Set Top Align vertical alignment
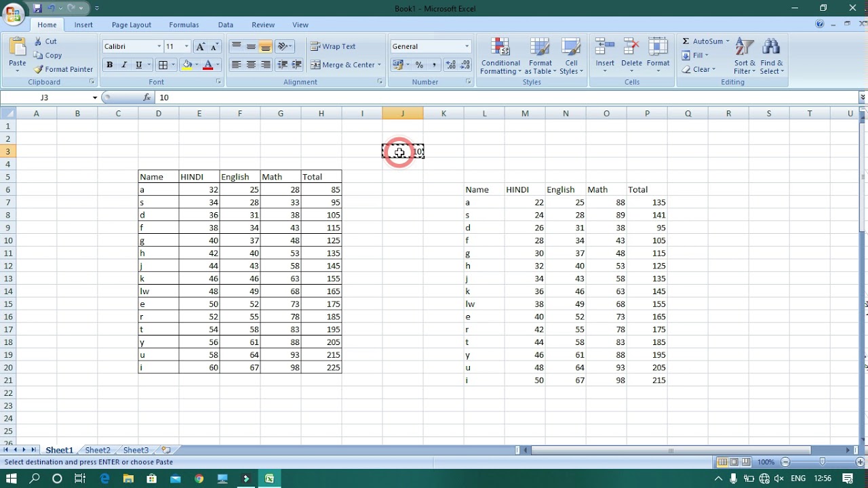This screenshot has width=868, height=488. tap(236, 47)
